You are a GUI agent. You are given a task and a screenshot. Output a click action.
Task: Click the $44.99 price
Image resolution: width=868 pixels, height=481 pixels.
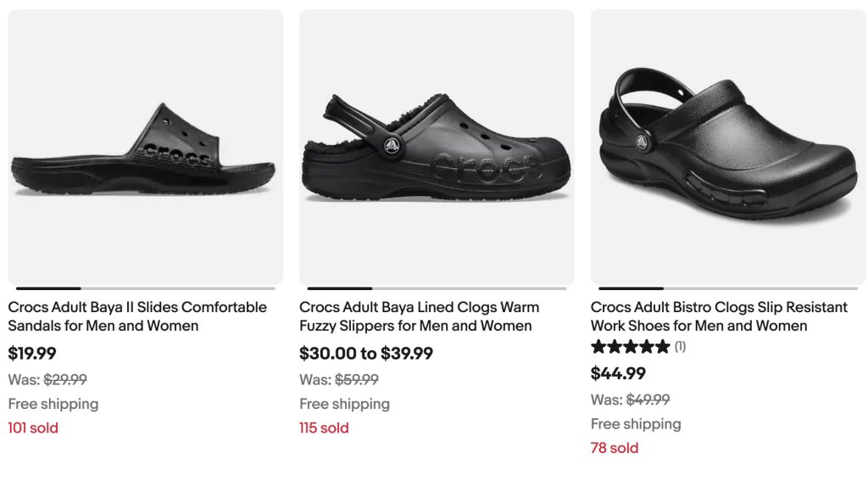tap(618, 373)
